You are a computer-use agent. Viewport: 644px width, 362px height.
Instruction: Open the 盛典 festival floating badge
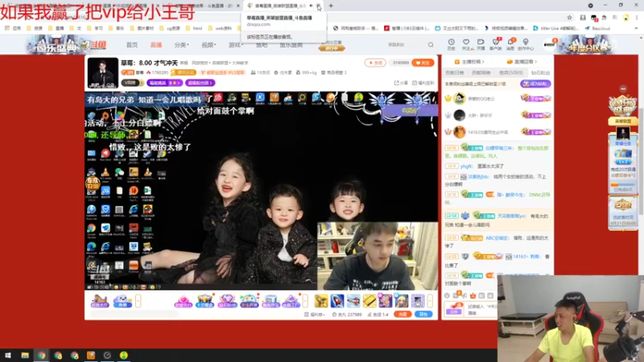click(x=622, y=107)
